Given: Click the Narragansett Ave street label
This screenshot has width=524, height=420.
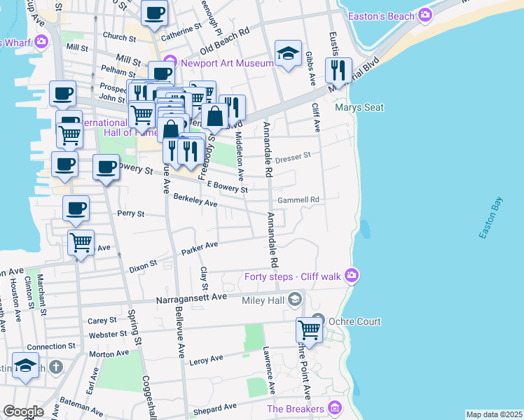Looking at the screenshot, I should (x=191, y=298).
